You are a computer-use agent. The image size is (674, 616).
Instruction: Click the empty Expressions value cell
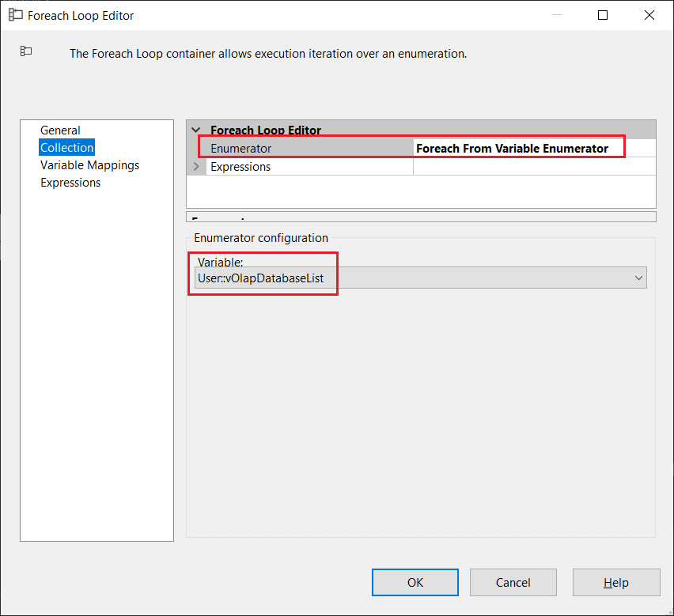534,167
